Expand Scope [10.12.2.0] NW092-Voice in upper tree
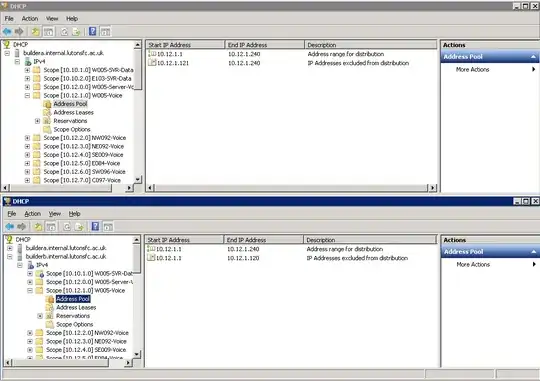Viewport: 540px width, 381px height. pos(27,138)
